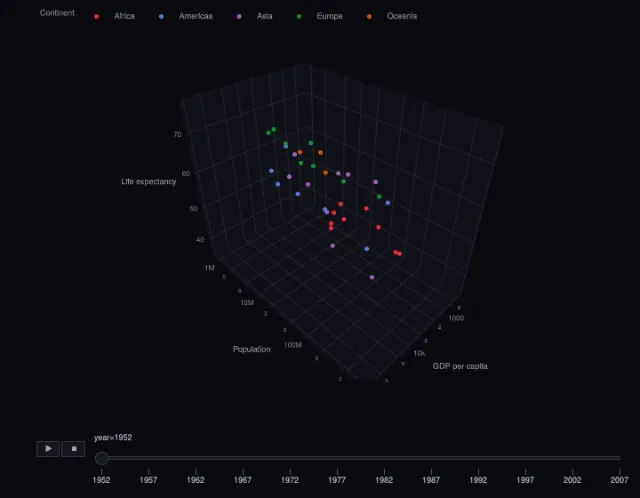Click the 10M tick on population axis
This screenshot has height=498, width=640.
pos(247,302)
